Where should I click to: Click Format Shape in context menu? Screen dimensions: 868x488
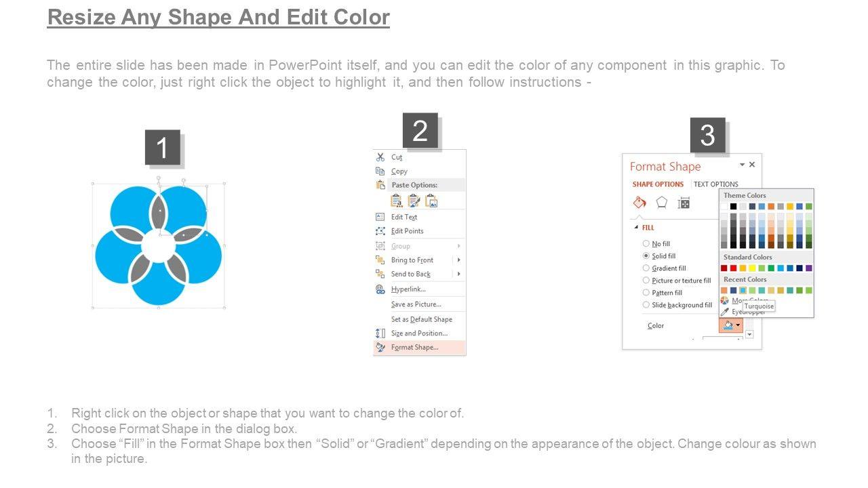point(414,348)
